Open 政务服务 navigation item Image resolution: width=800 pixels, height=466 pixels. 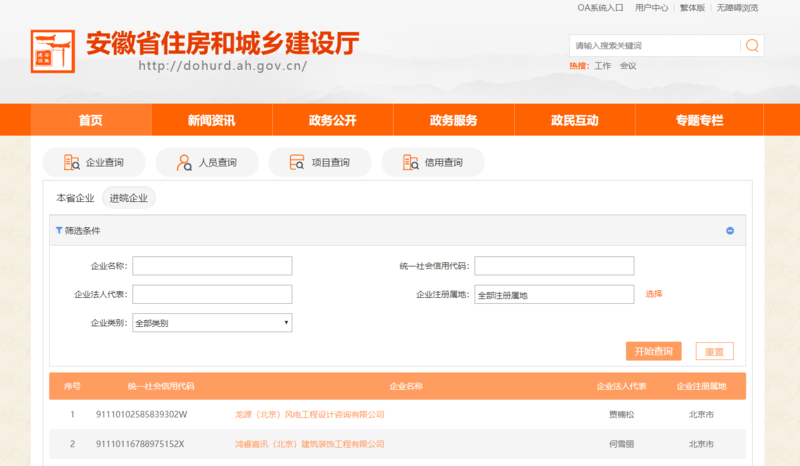pos(454,120)
